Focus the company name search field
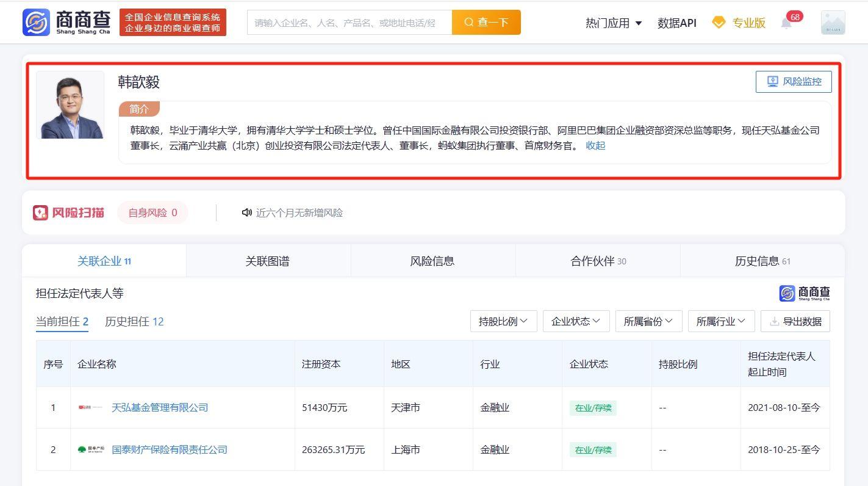Screen dimensions: 868x486 tap(350, 23)
